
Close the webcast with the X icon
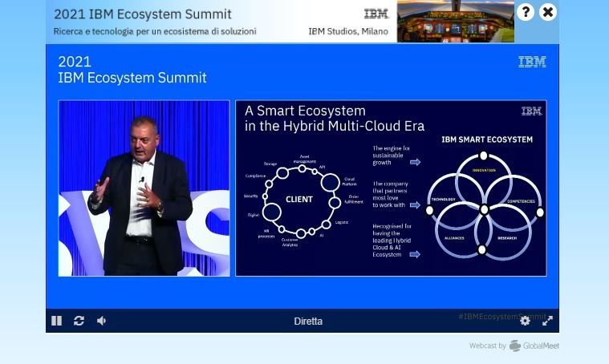tap(547, 12)
